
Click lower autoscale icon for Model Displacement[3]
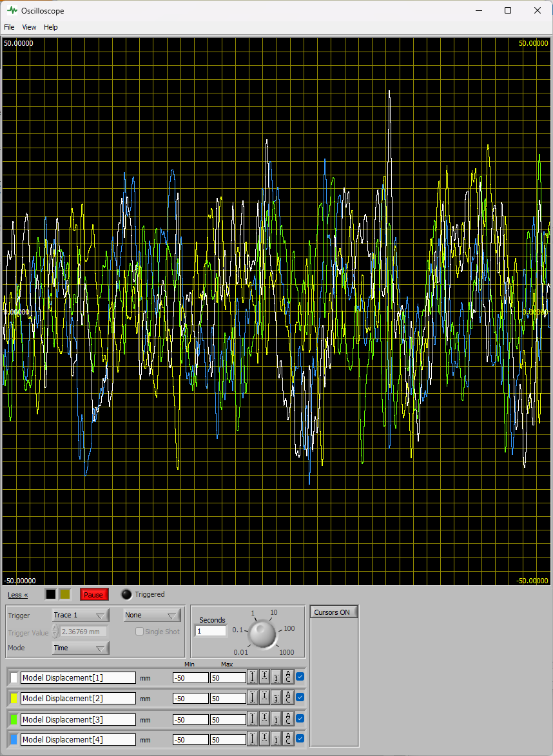(x=276, y=719)
